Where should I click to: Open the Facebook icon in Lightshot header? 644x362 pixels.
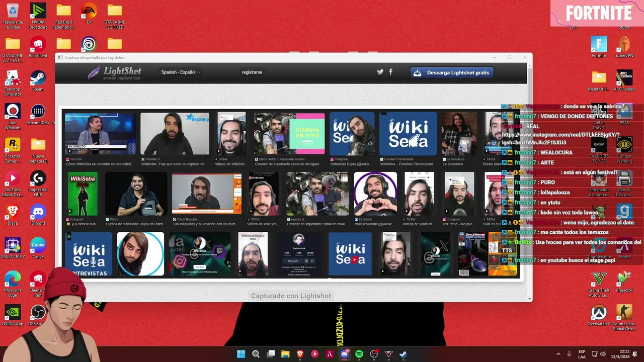pos(391,72)
